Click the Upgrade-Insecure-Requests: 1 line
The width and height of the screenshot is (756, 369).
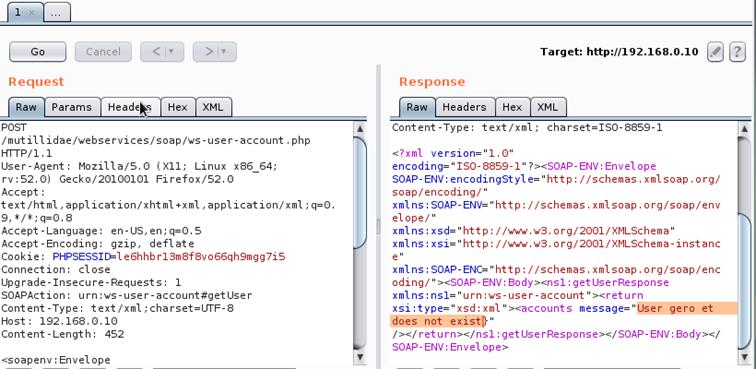click(x=92, y=282)
